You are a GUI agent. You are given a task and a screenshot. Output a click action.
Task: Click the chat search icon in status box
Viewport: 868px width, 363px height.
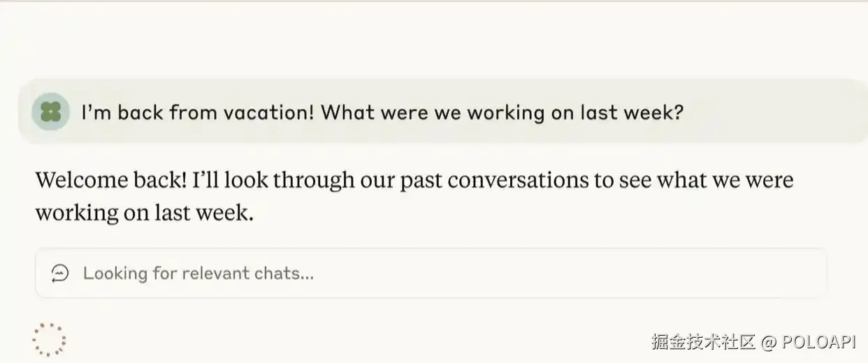pyautogui.click(x=60, y=273)
